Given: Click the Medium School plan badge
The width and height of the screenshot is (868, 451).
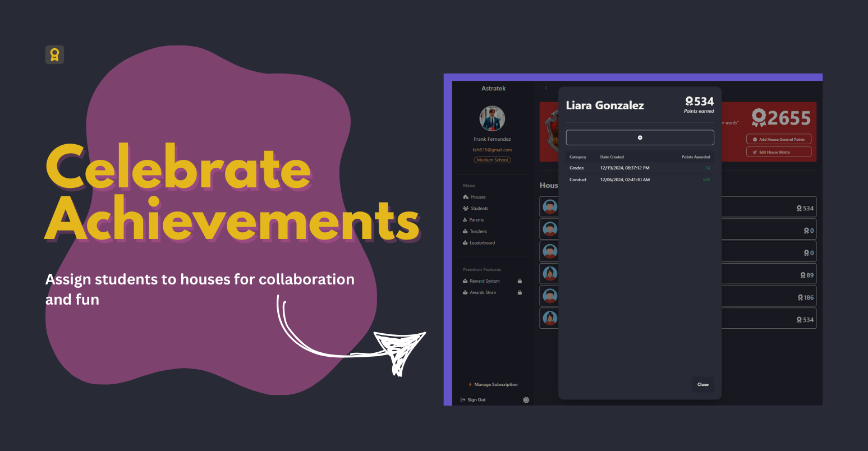Looking at the screenshot, I should pyautogui.click(x=492, y=160).
